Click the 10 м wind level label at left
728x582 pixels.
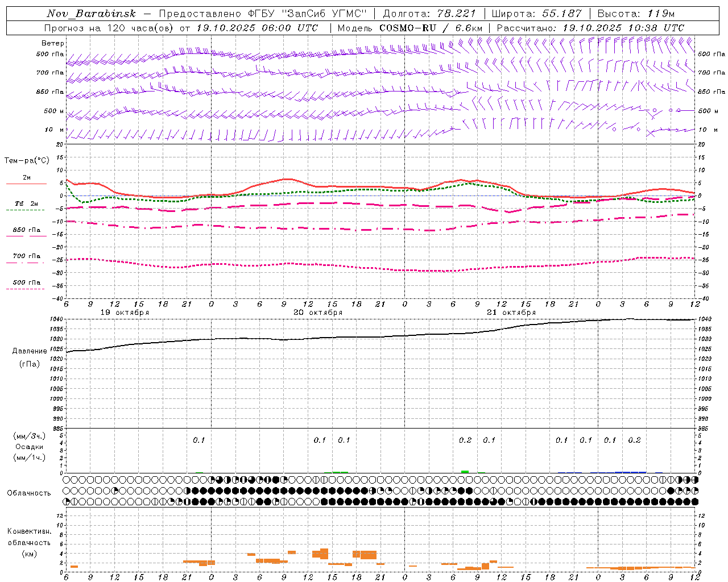click(55, 130)
